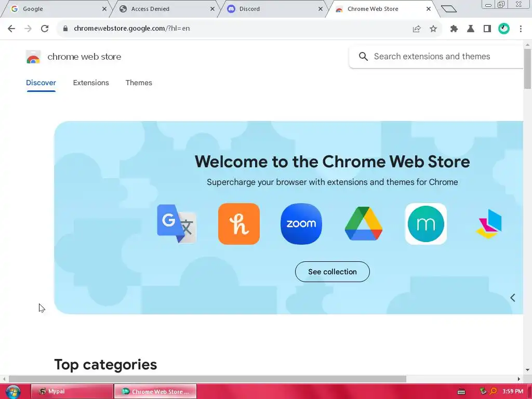
Task: Close the Chrome Web Store tab
Action: 429,9
